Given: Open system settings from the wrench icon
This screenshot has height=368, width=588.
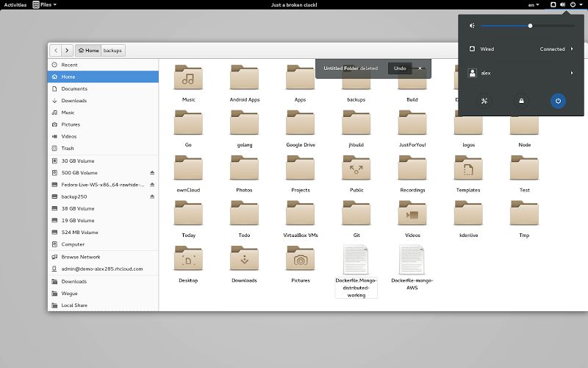Looking at the screenshot, I should (484, 101).
